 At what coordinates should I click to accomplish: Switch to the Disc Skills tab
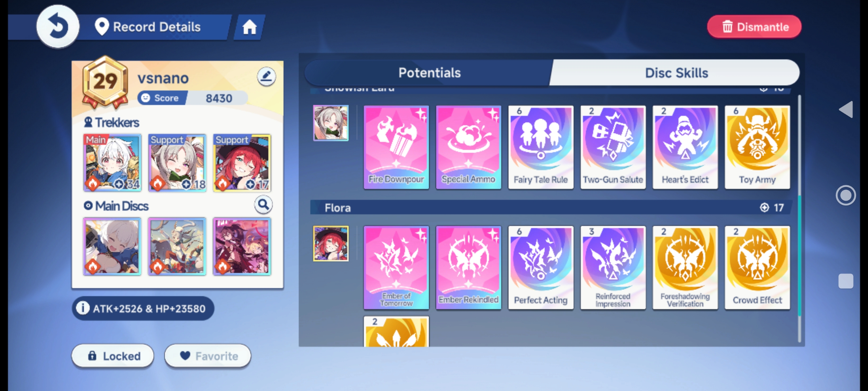tap(676, 73)
